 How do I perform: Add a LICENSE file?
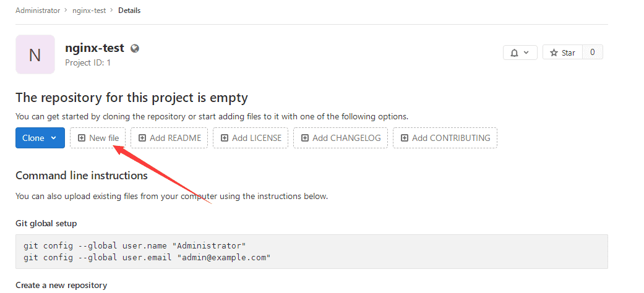point(251,138)
